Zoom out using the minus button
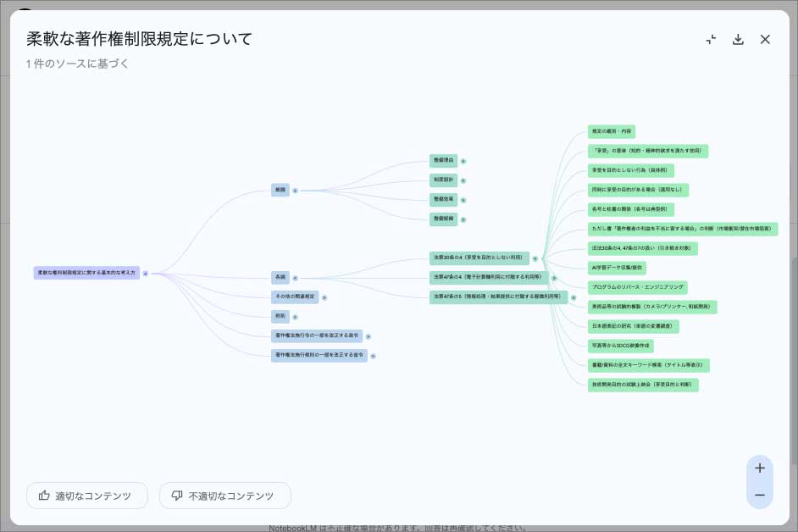Screen dimensions: 798x532 [x=759, y=496]
